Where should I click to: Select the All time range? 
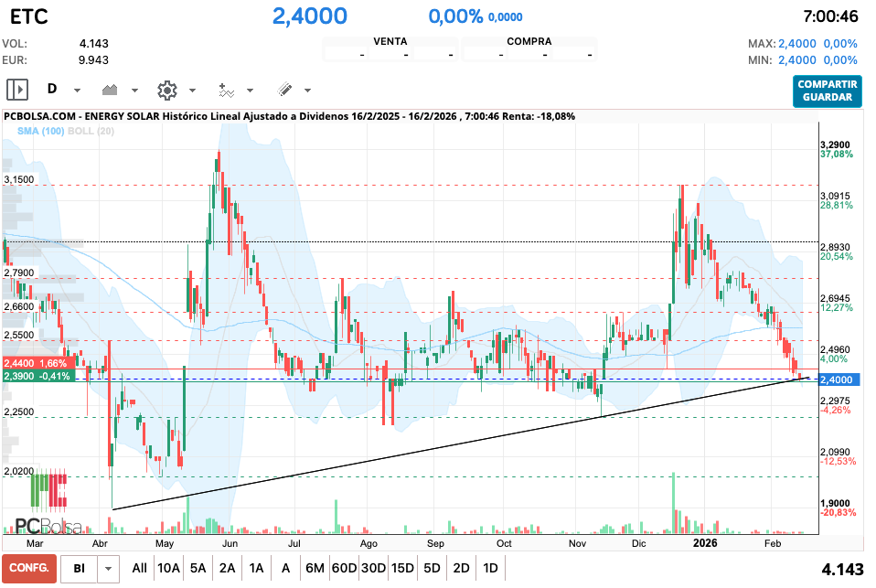click(x=140, y=569)
